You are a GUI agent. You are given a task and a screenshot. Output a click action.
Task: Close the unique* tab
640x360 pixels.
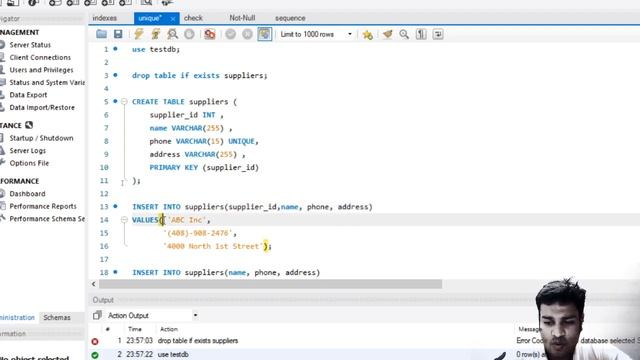173,19
